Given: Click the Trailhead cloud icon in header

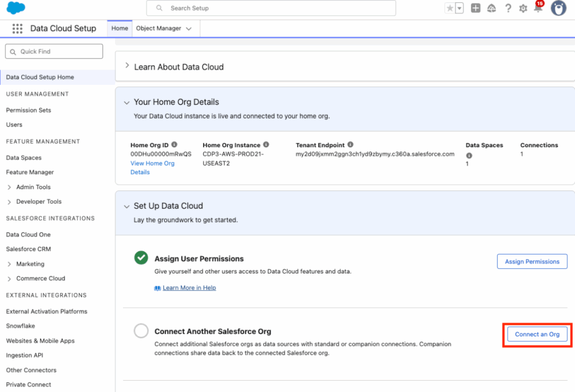Looking at the screenshot, I should (x=492, y=8).
